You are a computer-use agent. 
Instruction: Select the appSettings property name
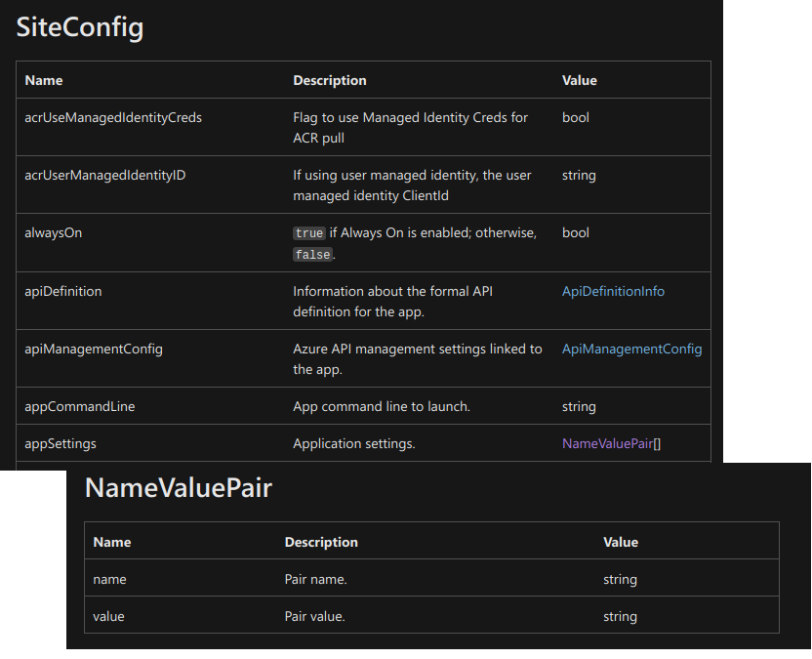tap(61, 443)
